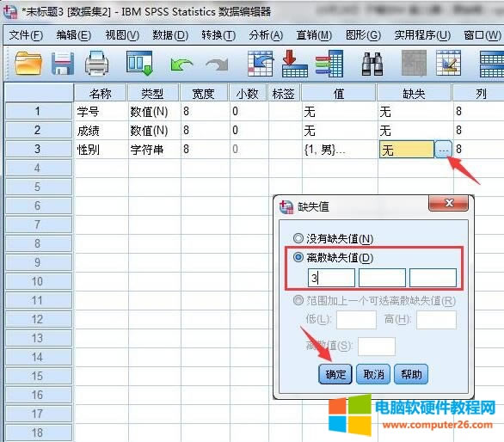504x442 pixels.
Task: Open the 转换(T) menu
Action: 218,34
